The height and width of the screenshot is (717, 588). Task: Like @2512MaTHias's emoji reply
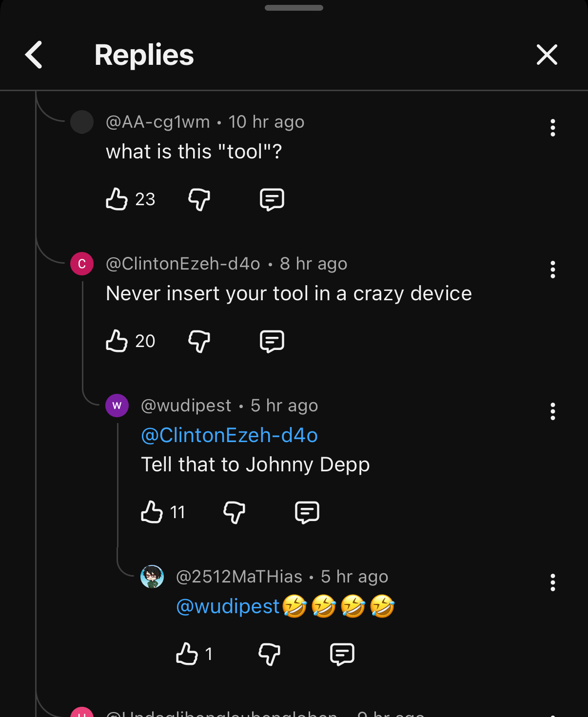[187, 654]
